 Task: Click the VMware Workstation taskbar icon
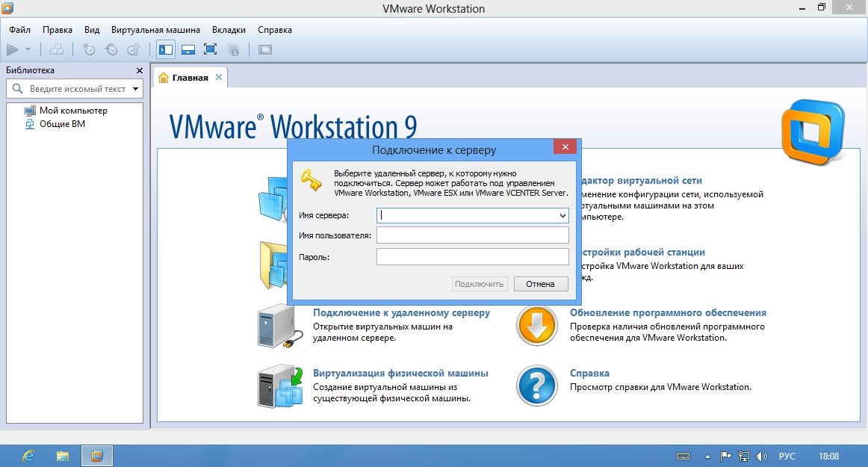97,456
